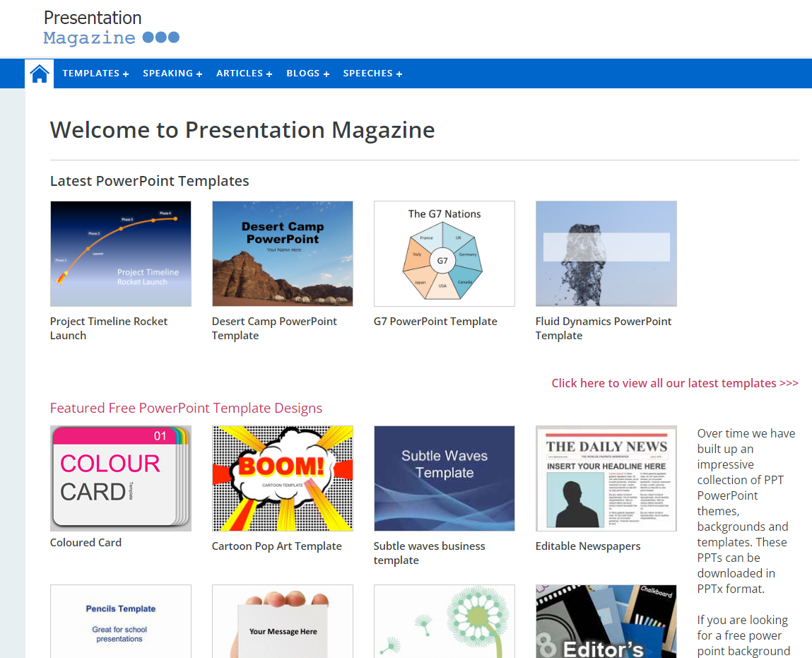Expand the Templates menu
Screen dimensions: 812x658
[95, 74]
